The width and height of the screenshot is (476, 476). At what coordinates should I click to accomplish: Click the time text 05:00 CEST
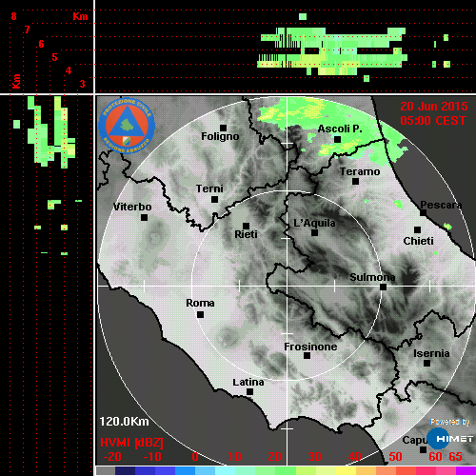point(433,121)
